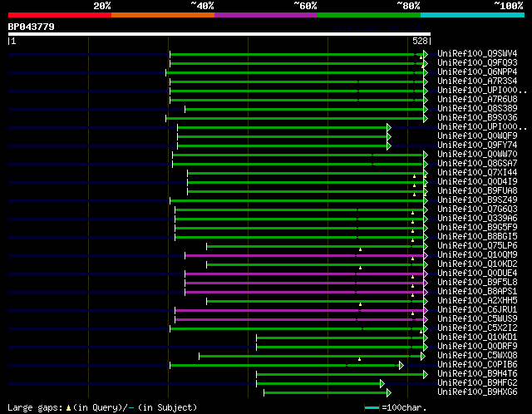Select the UniRef100_Q75LP6 label
Screen dimensions: 532x414
point(477,246)
